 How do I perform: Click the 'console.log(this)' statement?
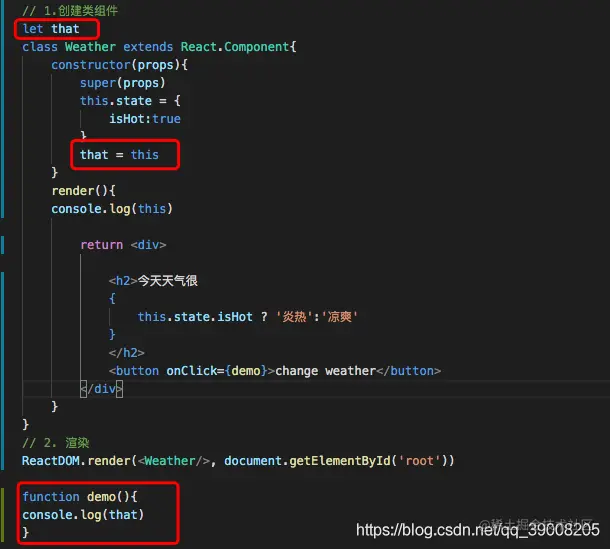coord(112,209)
